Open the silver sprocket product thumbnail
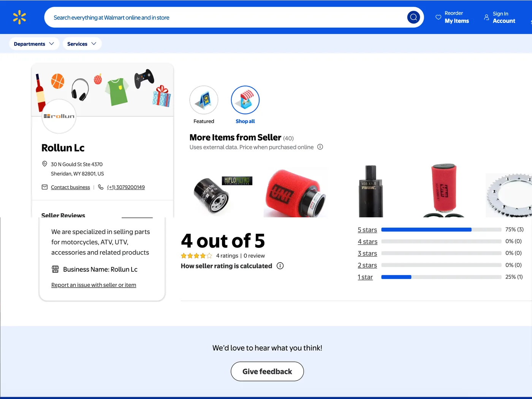Viewport: 532px width, 399px height. [x=509, y=195]
